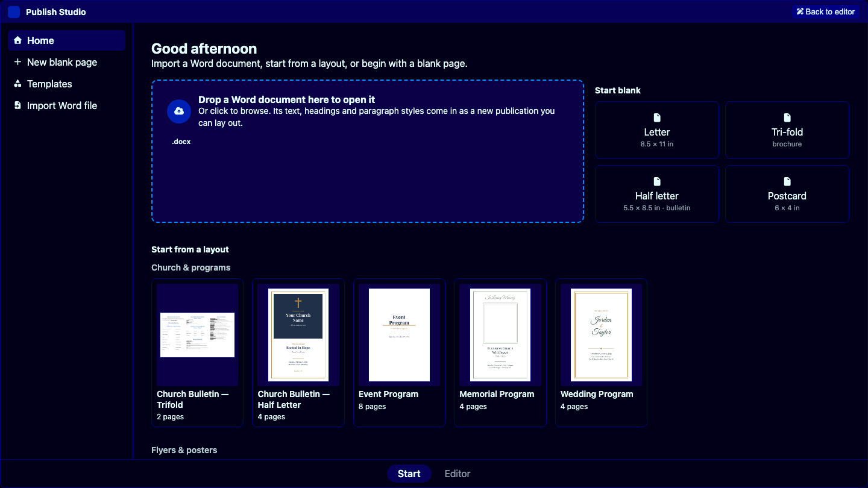Click the file icon beside Import Word file
The height and width of the screenshot is (488, 868).
(17, 105)
